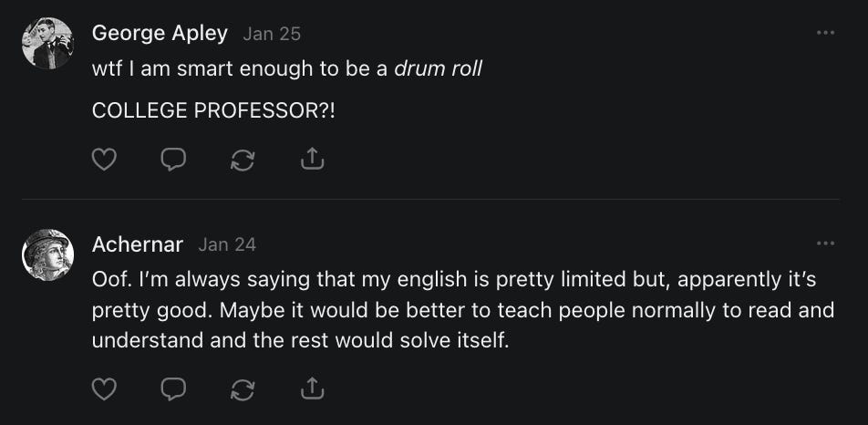This screenshot has width=868, height=425.
Task: Click the "wtf I am smart enough" text
Action: click(x=240, y=69)
